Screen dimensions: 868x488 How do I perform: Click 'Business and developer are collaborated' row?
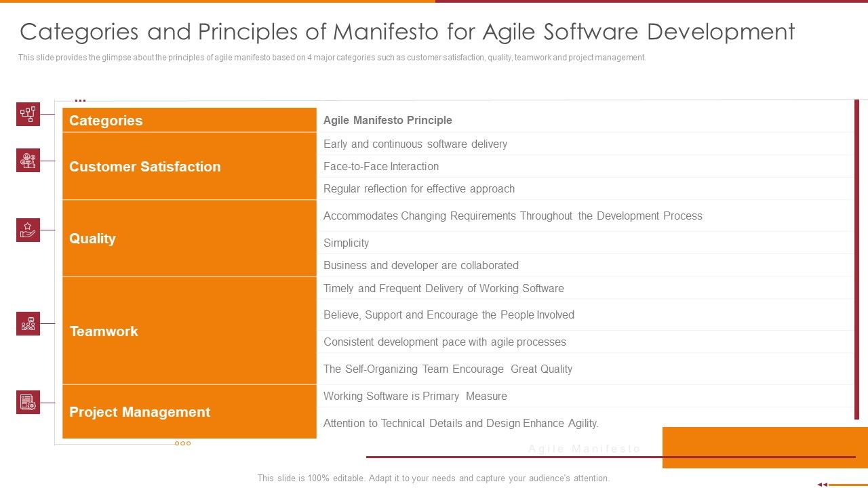tap(585, 265)
